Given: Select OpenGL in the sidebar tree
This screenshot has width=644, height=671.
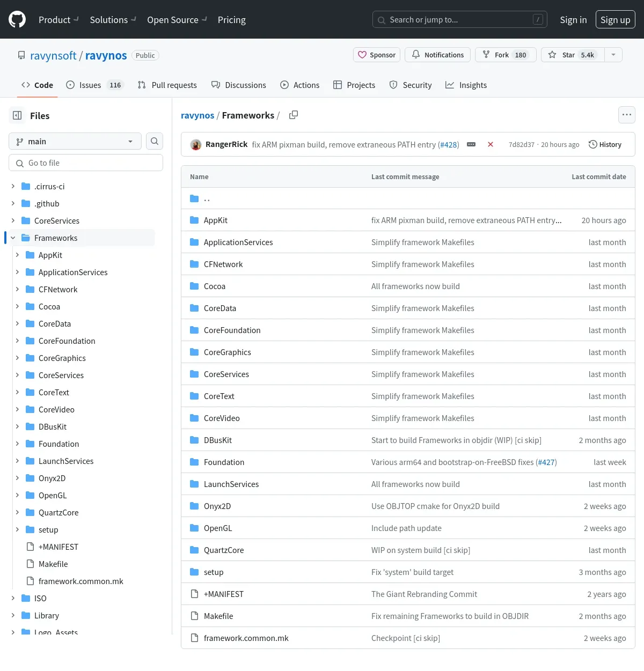Looking at the screenshot, I should tap(53, 495).
